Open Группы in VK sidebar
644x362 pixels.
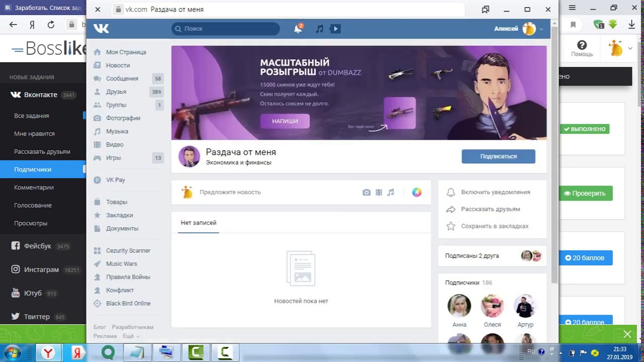tap(116, 105)
